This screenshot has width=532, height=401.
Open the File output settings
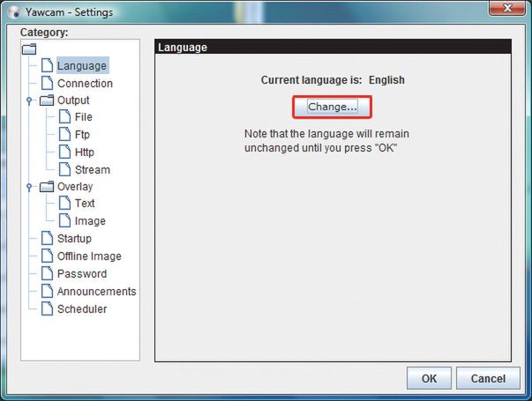[x=84, y=117]
